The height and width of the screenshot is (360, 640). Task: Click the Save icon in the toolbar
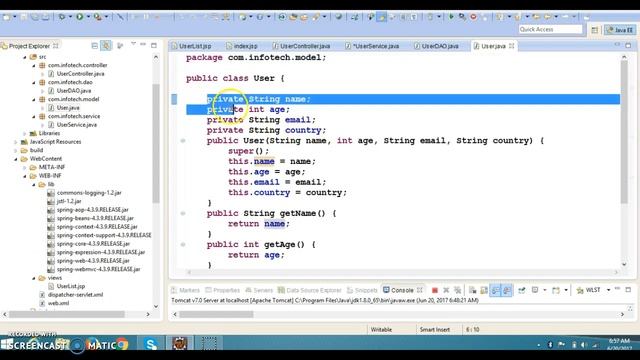pyautogui.click(x=24, y=17)
